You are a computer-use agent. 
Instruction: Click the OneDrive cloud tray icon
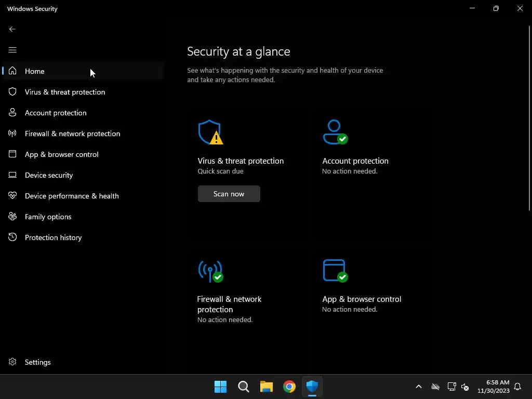click(x=435, y=387)
